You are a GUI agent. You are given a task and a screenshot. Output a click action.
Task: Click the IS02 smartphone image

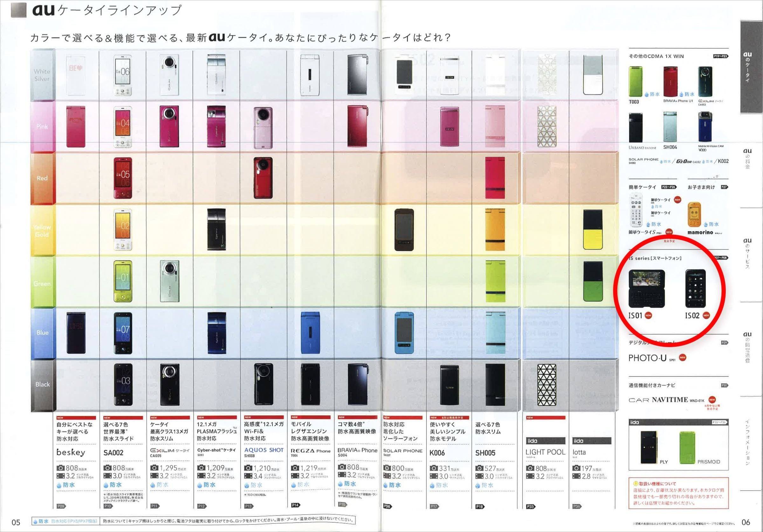click(696, 289)
